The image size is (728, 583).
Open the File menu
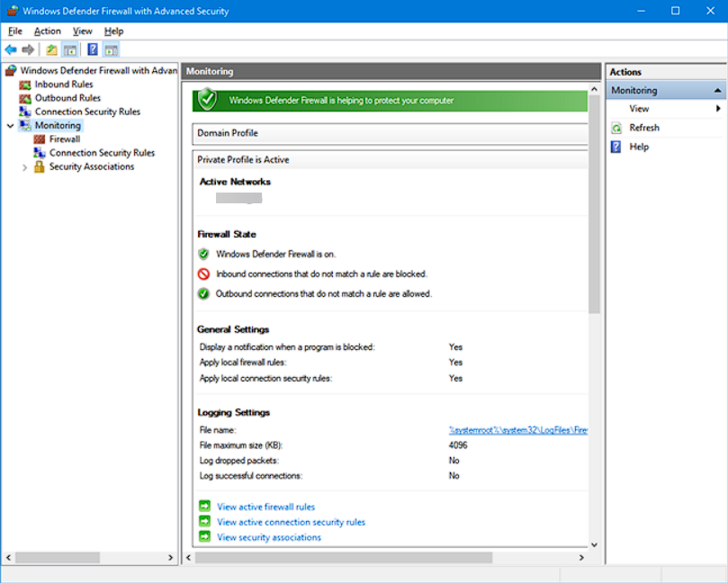(x=15, y=31)
